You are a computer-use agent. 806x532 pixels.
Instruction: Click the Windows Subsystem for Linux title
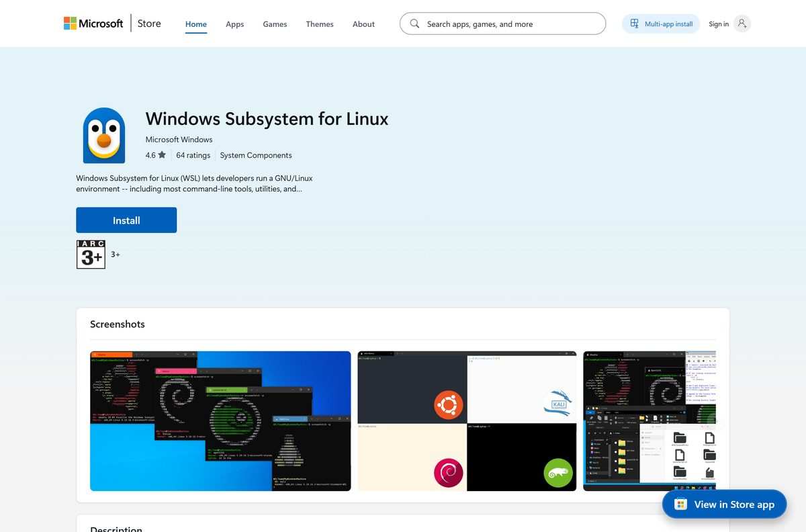click(267, 119)
